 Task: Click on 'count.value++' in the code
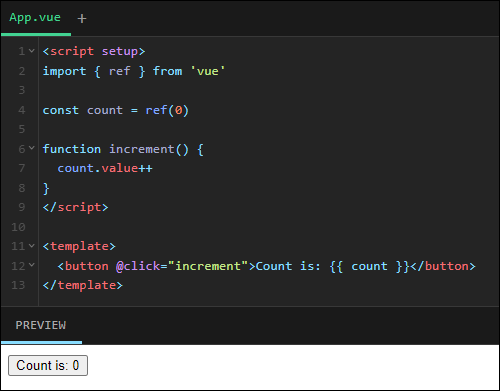coord(105,168)
